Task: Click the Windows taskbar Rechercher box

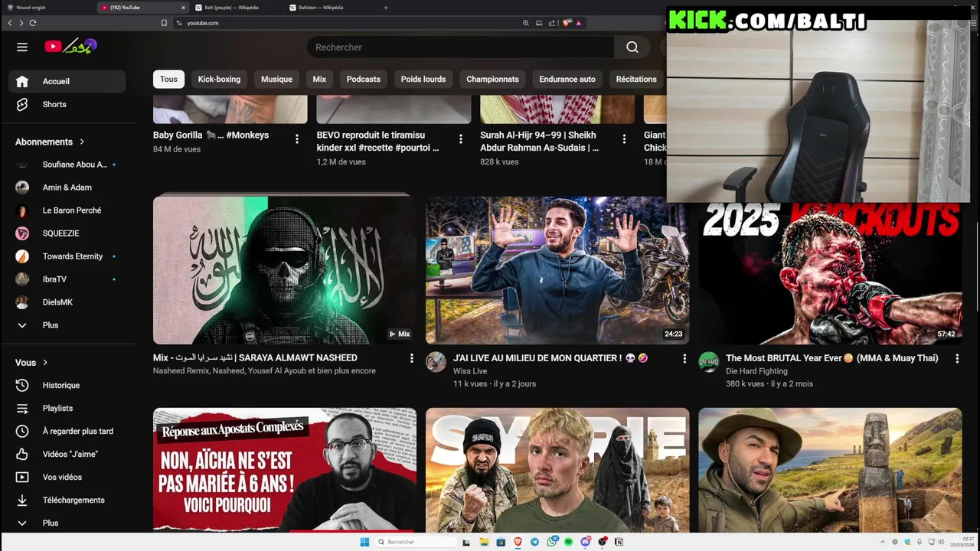Action: click(415, 542)
